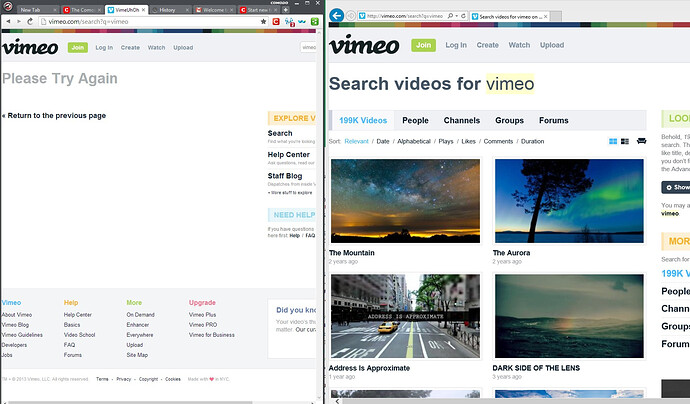The height and width of the screenshot is (404, 690).
Task: Click the Vimeo logo in left browser
Action: coord(30,47)
